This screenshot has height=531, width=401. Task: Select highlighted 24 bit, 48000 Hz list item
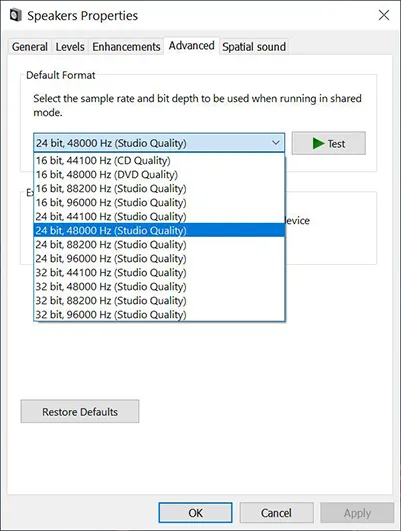coord(159,230)
